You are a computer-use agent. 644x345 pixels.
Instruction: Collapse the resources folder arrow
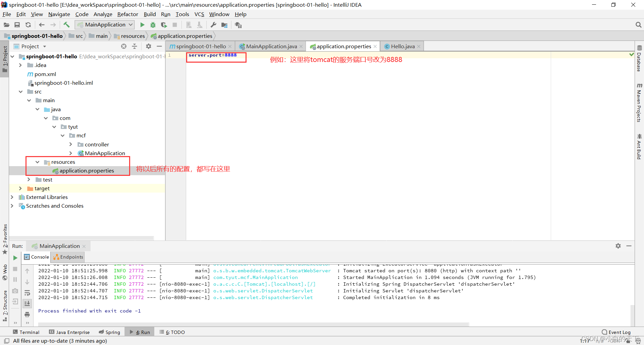point(38,162)
